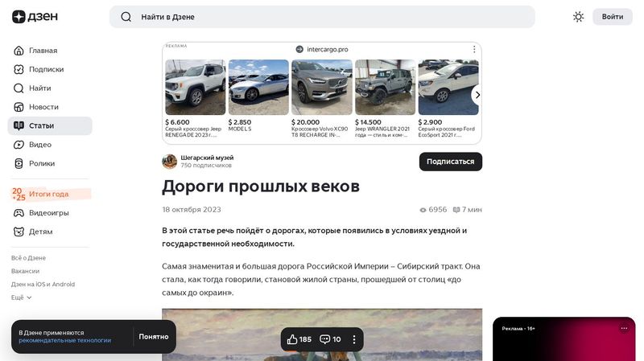Expand the 'Ещё' sidebar section
Viewport: 644px width, 361px height.
pos(22,297)
